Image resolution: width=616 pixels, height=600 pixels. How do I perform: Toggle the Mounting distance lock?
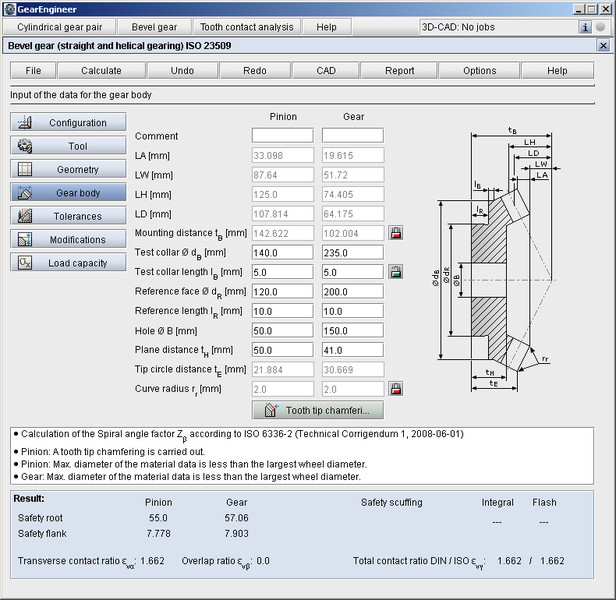[396, 233]
